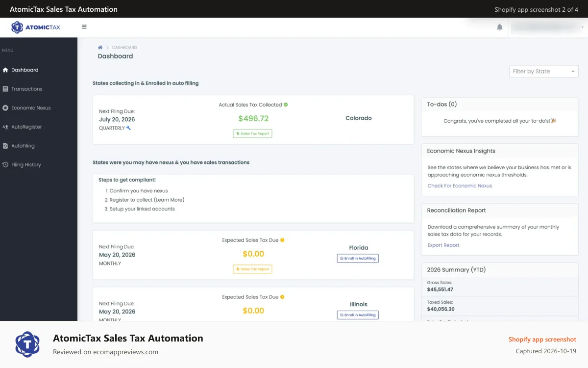
Task: Open Transactions in the sidebar menu
Action: (27, 89)
